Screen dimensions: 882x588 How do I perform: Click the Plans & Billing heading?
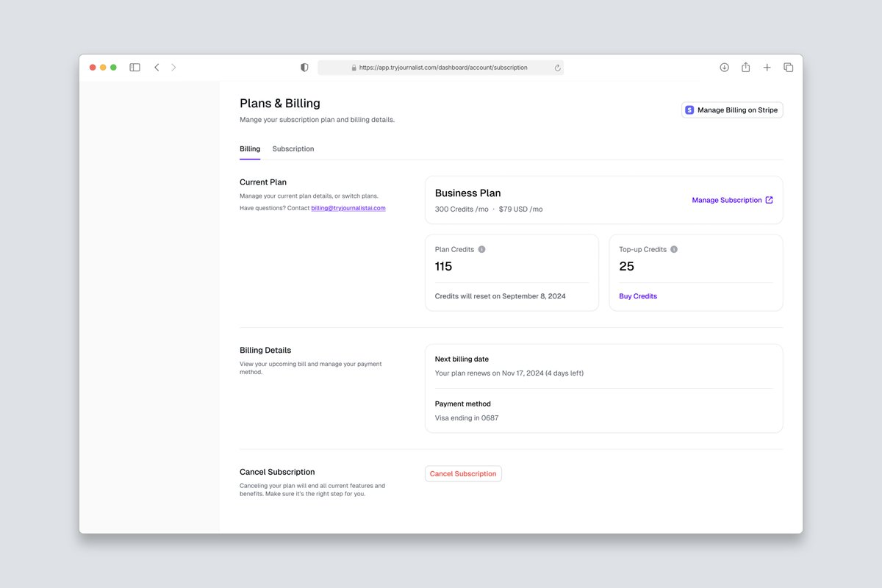pyautogui.click(x=280, y=104)
